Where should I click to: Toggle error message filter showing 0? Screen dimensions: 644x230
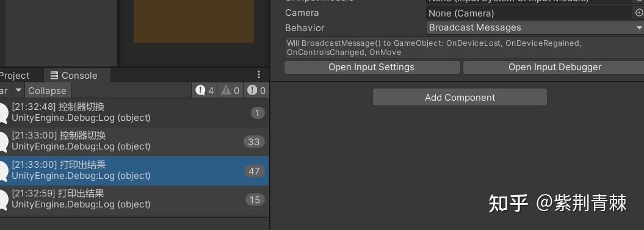pyautogui.click(x=256, y=90)
